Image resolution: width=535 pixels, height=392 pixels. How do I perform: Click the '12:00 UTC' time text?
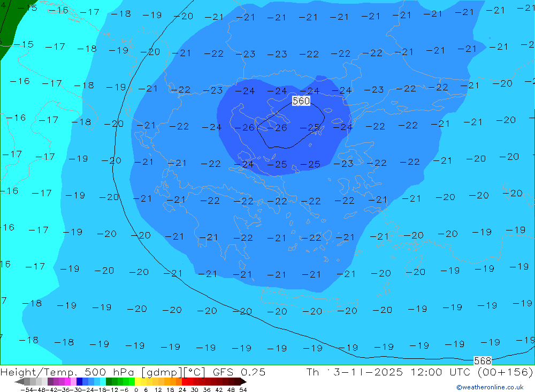440,372
